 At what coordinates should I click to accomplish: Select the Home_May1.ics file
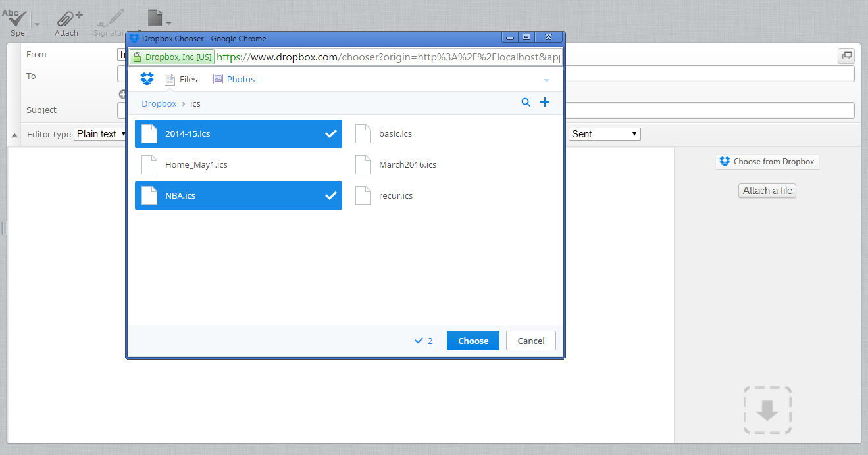238,164
